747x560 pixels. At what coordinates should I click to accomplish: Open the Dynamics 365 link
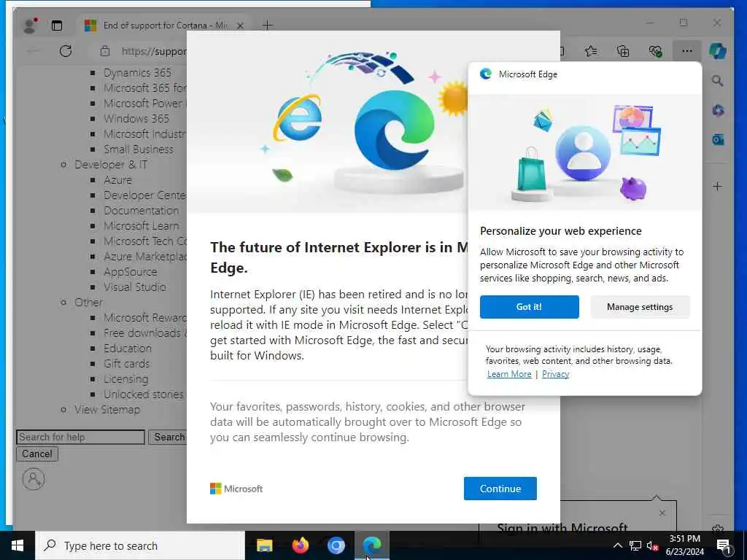click(137, 73)
